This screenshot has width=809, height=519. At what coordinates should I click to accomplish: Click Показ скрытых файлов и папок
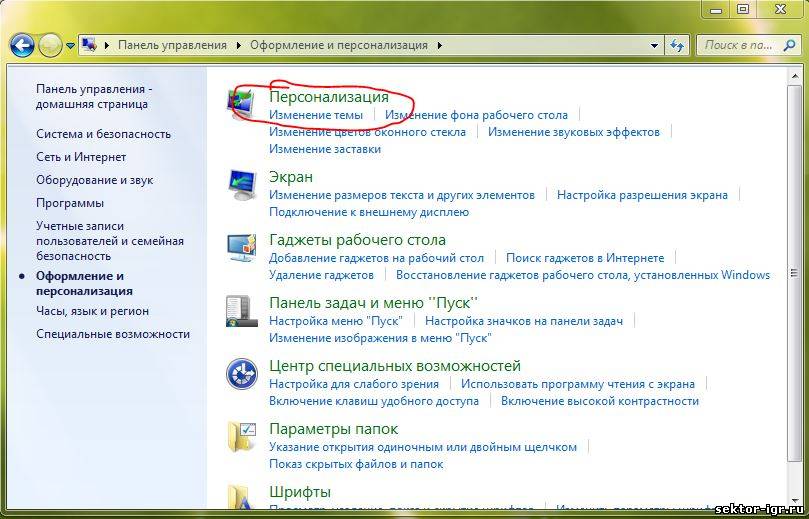(355, 464)
